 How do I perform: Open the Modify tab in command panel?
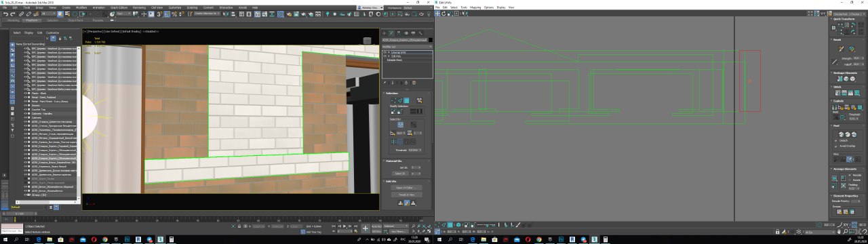[x=391, y=33]
